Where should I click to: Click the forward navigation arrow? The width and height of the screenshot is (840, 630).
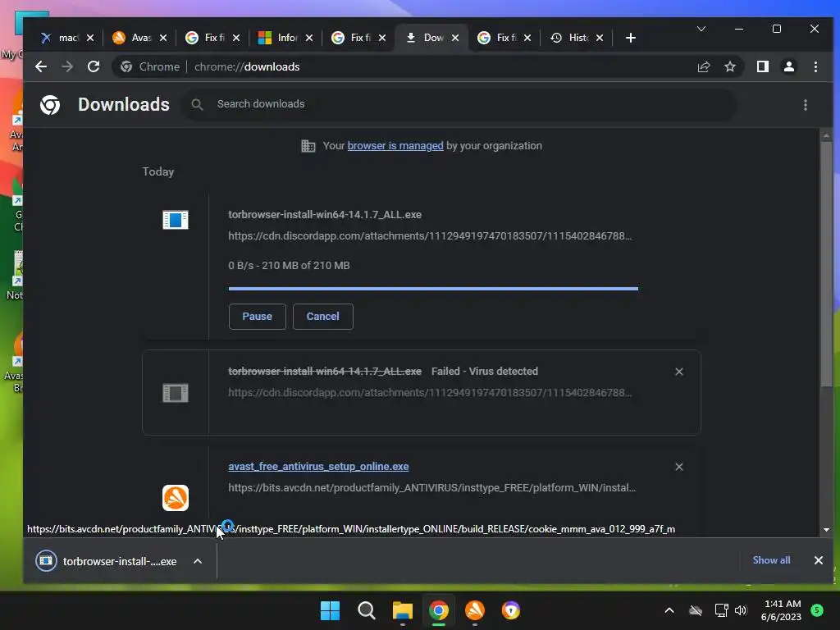67,66
